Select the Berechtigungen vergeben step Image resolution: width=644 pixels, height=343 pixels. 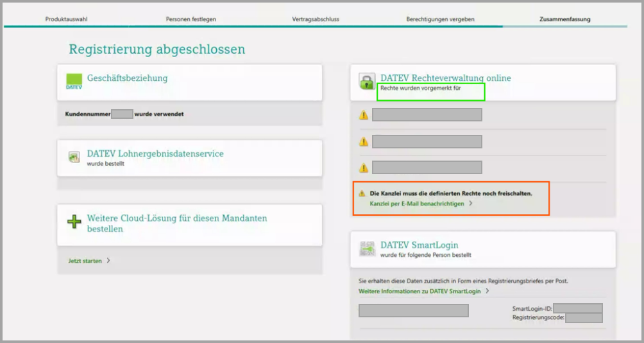click(440, 19)
